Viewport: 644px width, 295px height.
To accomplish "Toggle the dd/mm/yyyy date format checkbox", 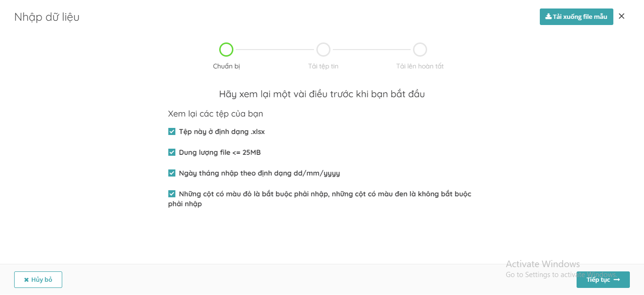I will [172, 173].
